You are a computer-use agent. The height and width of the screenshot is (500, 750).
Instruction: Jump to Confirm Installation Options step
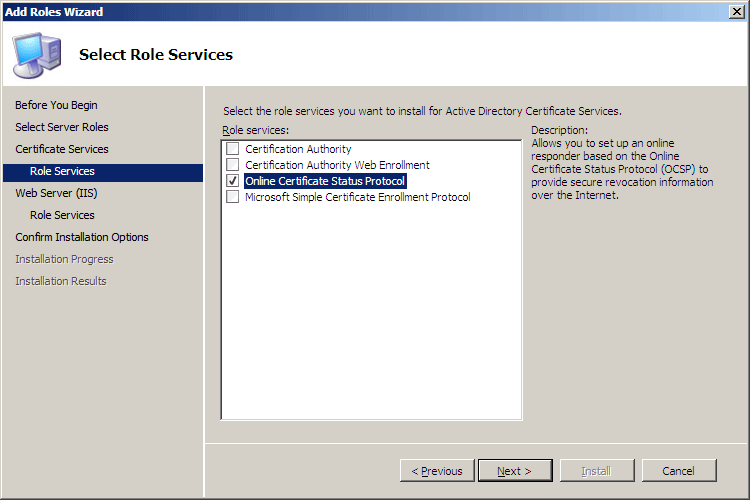(82, 237)
